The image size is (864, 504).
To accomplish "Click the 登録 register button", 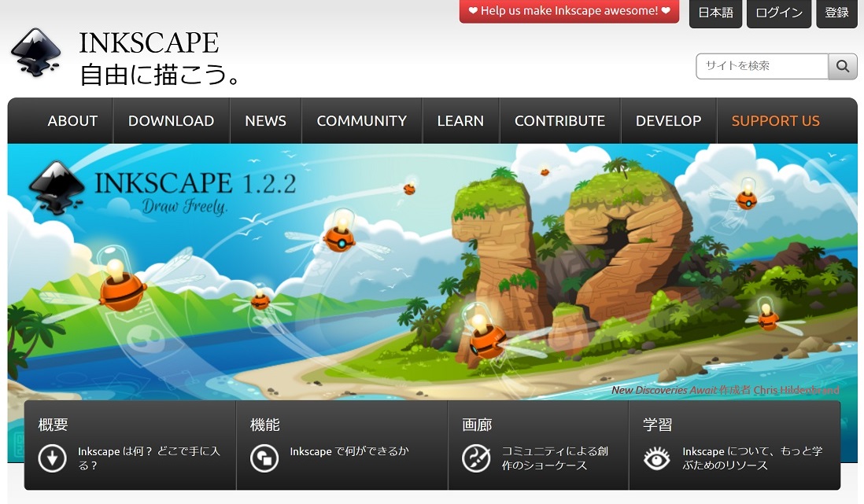I will [x=836, y=13].
